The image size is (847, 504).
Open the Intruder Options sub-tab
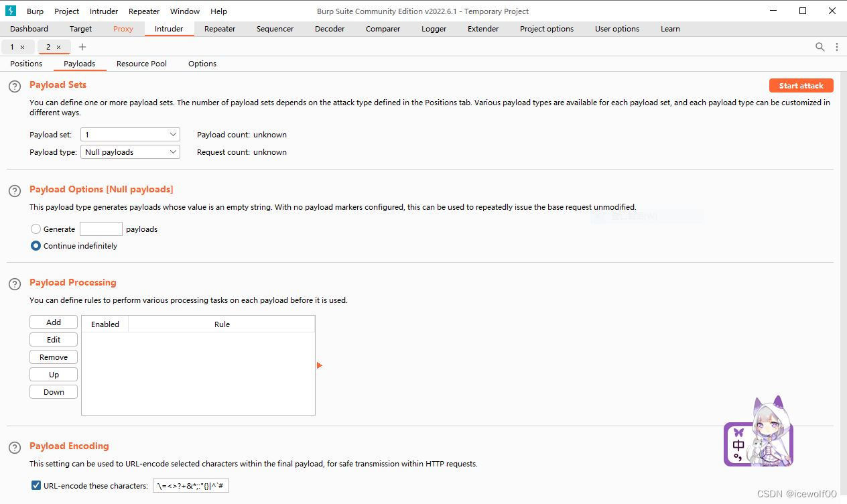click(202, 64)
